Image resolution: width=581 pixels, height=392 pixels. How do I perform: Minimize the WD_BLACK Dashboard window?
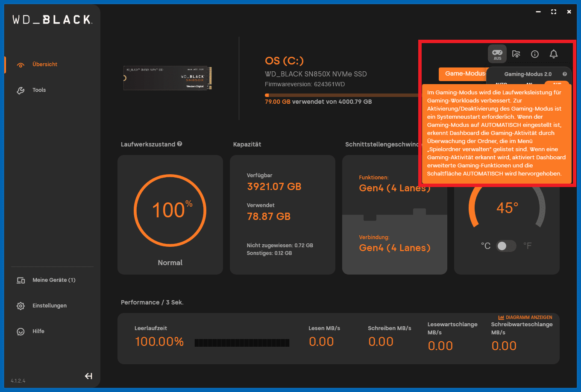pos(538,12)
